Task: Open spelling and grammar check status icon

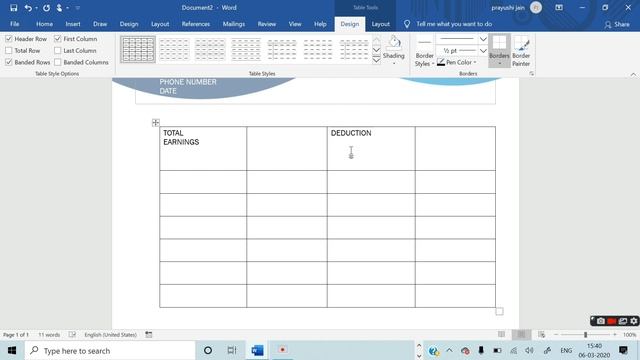Action: [x=72, y=335]
